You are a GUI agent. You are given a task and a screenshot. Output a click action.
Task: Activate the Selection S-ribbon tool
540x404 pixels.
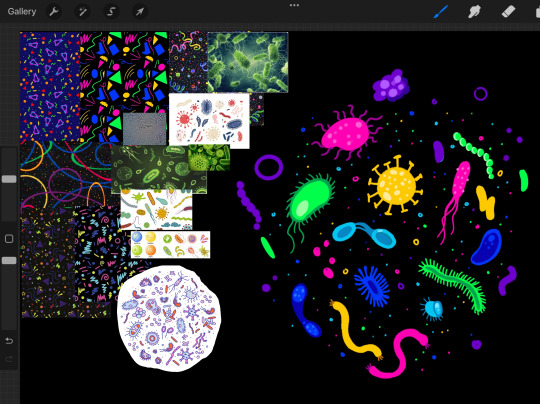click(111, 12)
